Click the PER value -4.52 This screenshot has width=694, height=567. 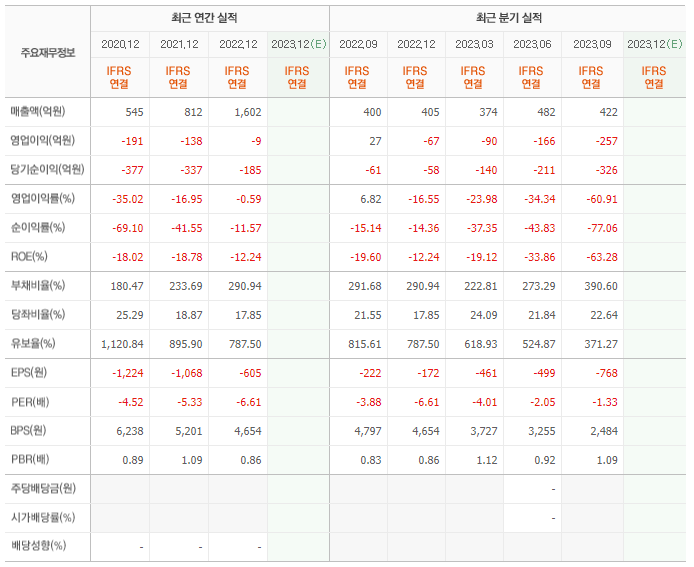(x=131, y=402)
